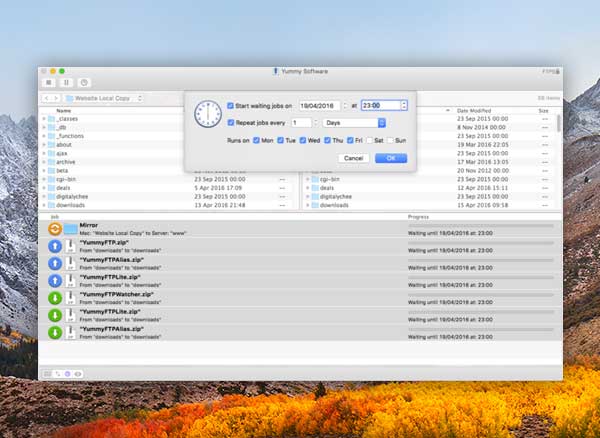The image size is (600, 438).
Task: Click the FTPS lock indicator
Action: coord(551,72)
